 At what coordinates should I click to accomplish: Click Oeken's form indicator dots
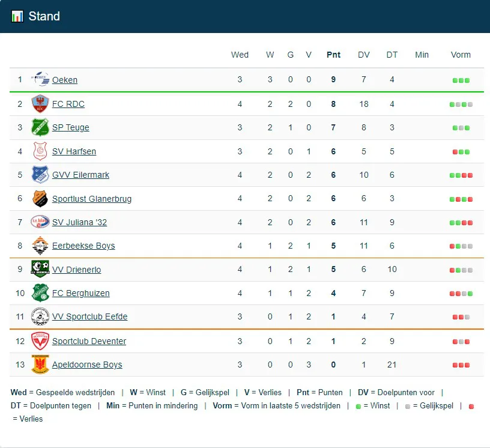(x=461, y=80)
